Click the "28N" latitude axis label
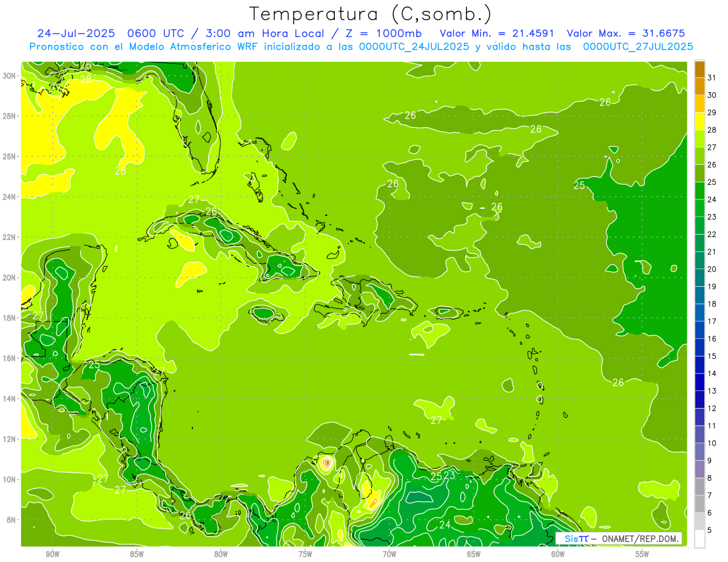Screen dimensions: 728x562 point(10,116)
